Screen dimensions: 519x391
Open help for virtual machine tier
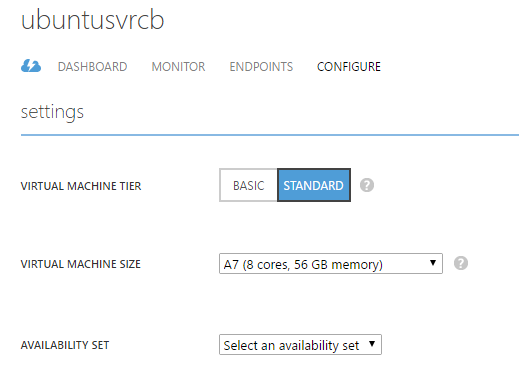tap(367, 185)
